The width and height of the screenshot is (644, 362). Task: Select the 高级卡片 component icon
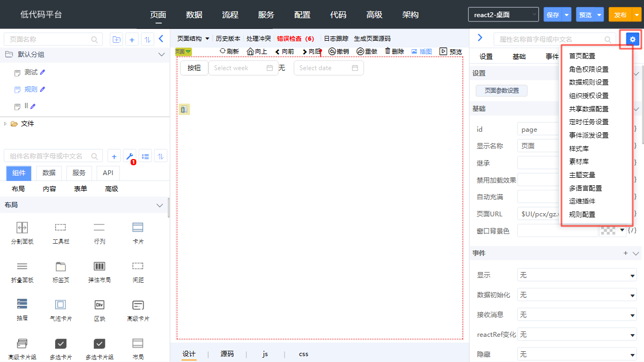pyautogui.click(x=138, y=304)
